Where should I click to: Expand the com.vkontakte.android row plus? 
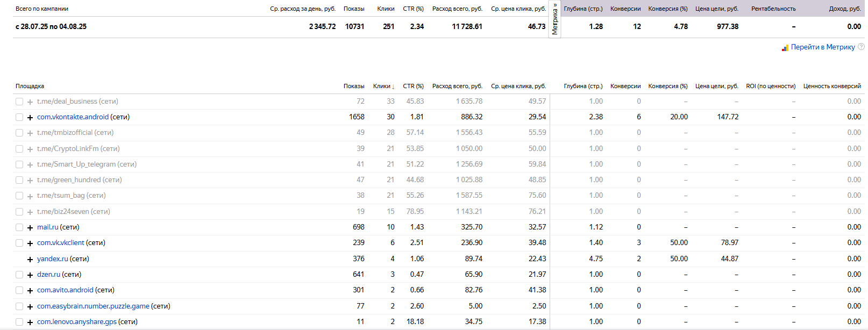30,117
